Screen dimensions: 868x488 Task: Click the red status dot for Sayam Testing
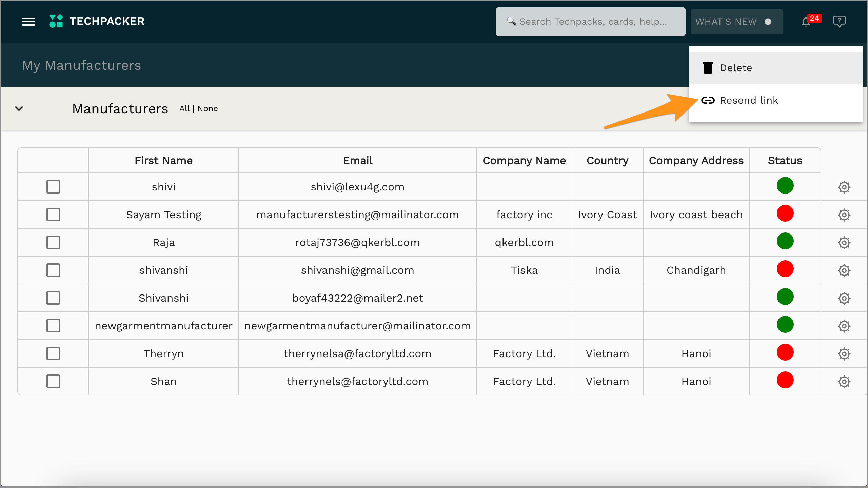click(x=785, y=213)
